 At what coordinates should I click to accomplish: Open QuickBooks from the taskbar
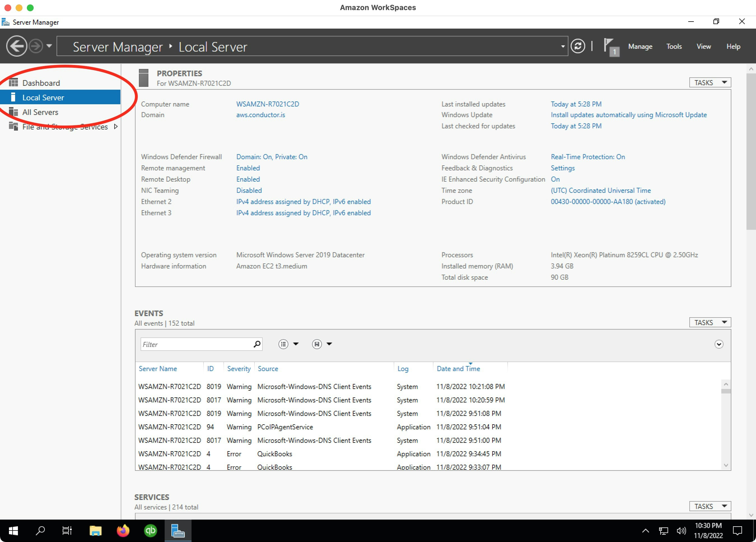pos(150,531)
